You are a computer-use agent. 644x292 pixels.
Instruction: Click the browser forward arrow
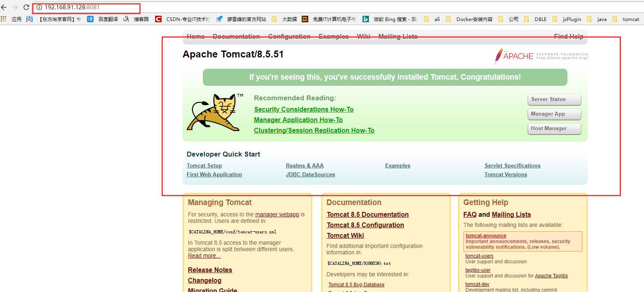(15, 7)
